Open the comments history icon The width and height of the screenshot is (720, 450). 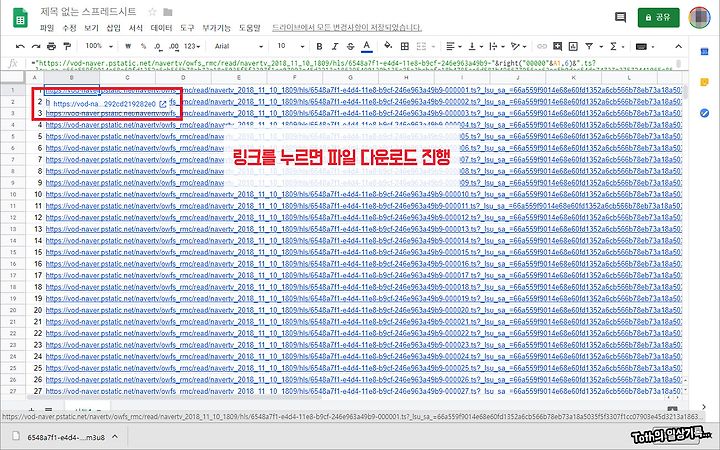[x=620, y=17]
